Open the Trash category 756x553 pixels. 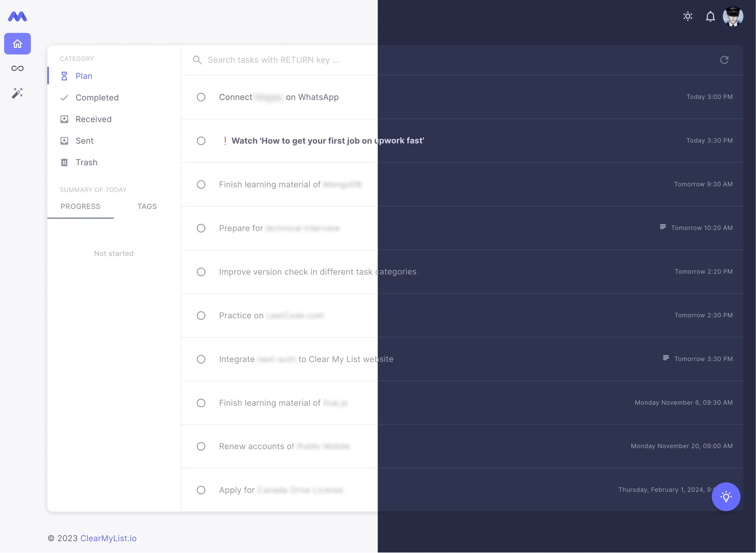click(86, 162)
